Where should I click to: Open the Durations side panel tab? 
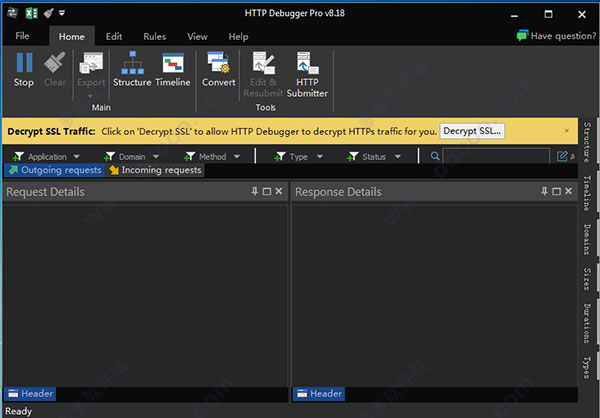point(587,323)
